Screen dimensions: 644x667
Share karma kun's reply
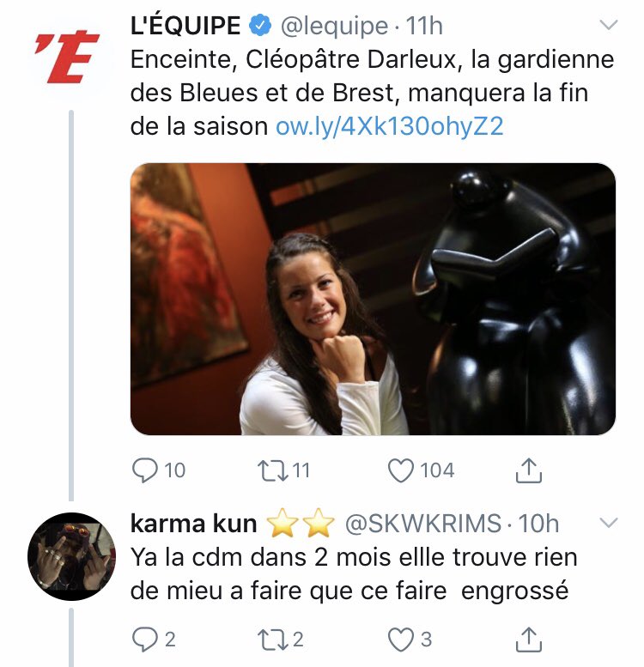tap(528, 640)
